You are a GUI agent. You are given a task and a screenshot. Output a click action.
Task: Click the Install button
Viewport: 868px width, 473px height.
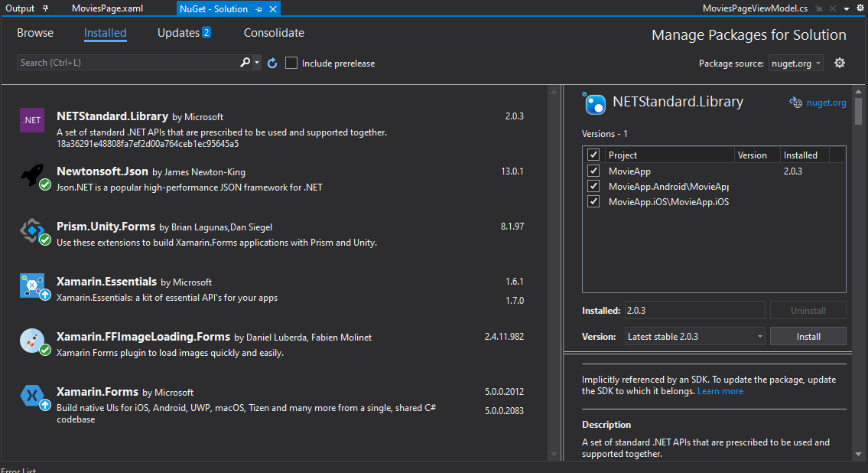pos(808,337)
